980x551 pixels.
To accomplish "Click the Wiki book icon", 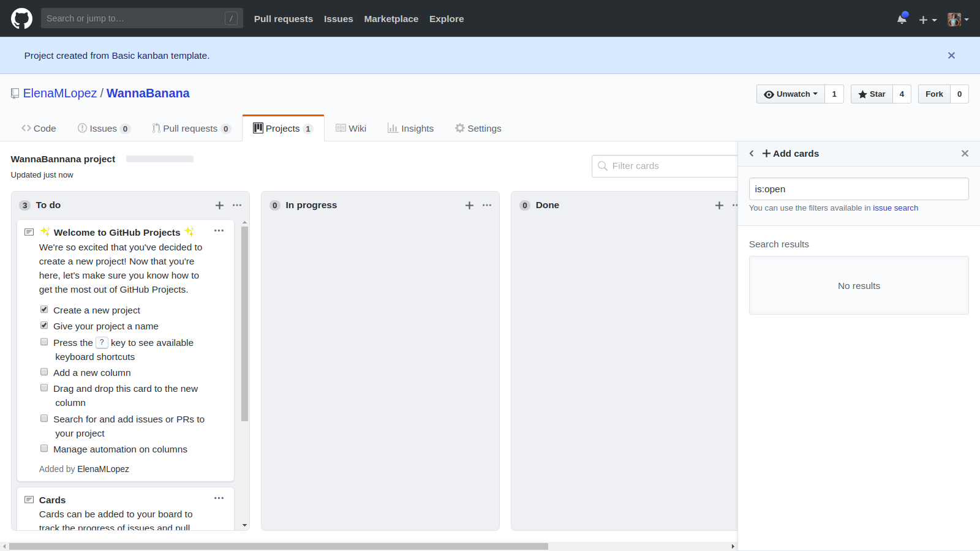I will pos(341,128).
